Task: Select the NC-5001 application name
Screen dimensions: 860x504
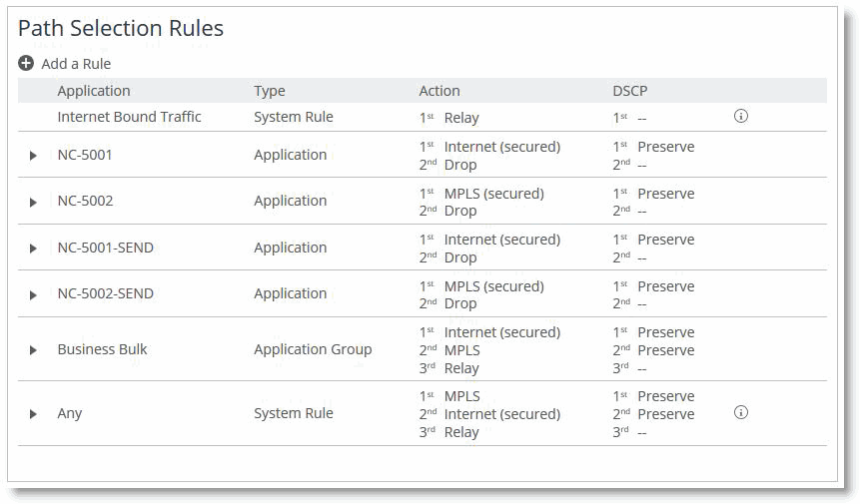Action: coord(85,155)
